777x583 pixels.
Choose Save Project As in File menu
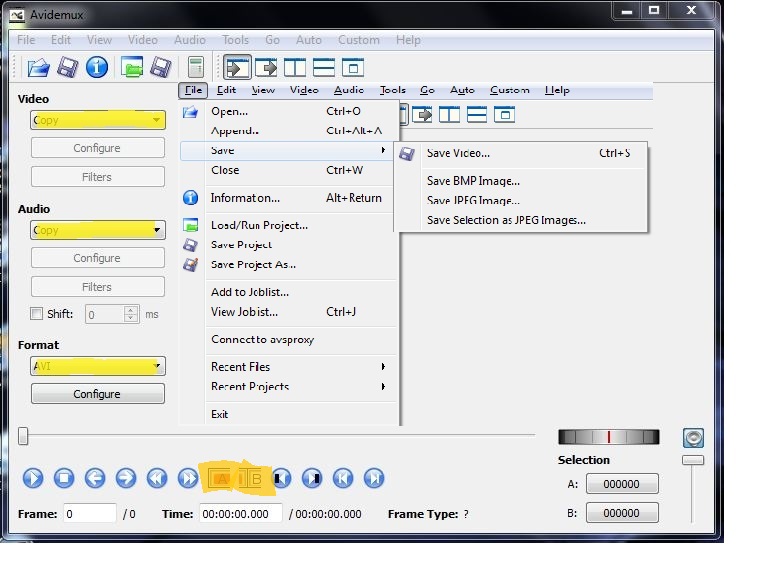coord(253,265)
